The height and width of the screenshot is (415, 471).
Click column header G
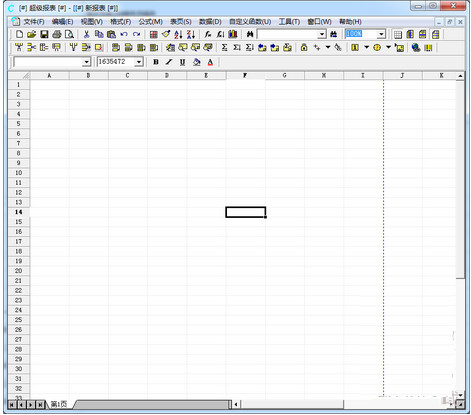click(x=284, y=76)
